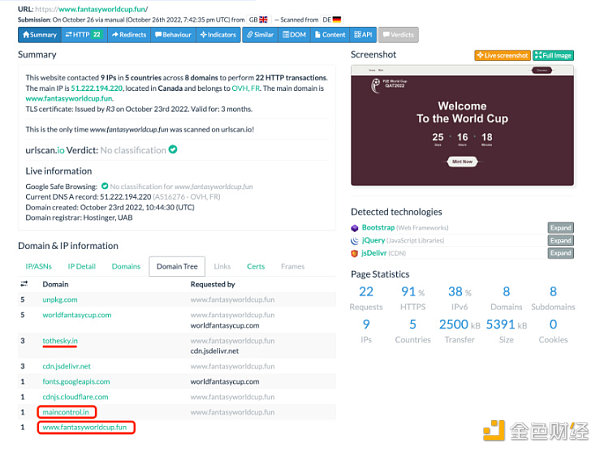Image resolution: width=600 pixels, height=452 pixels.
Task: Select the Domain Tree tab
Action: click(177, 266)
